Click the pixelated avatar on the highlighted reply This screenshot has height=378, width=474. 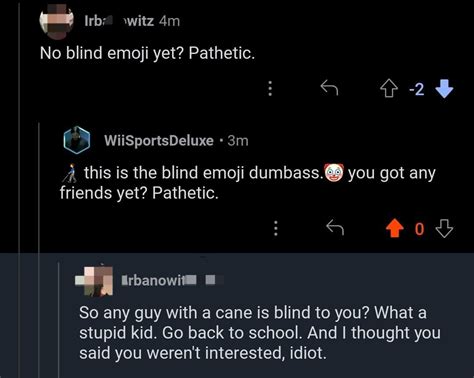[94, 281]
